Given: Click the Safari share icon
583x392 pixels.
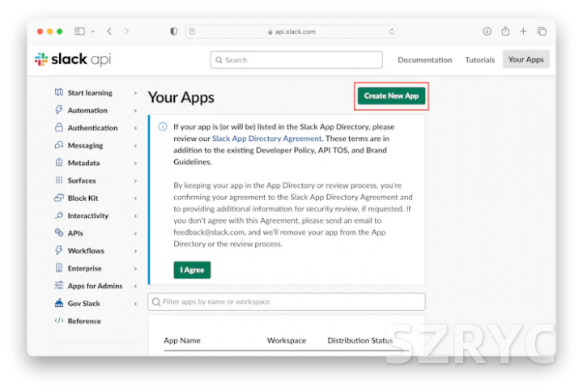Looking at the screenshot, I should [x=505, y=32].
